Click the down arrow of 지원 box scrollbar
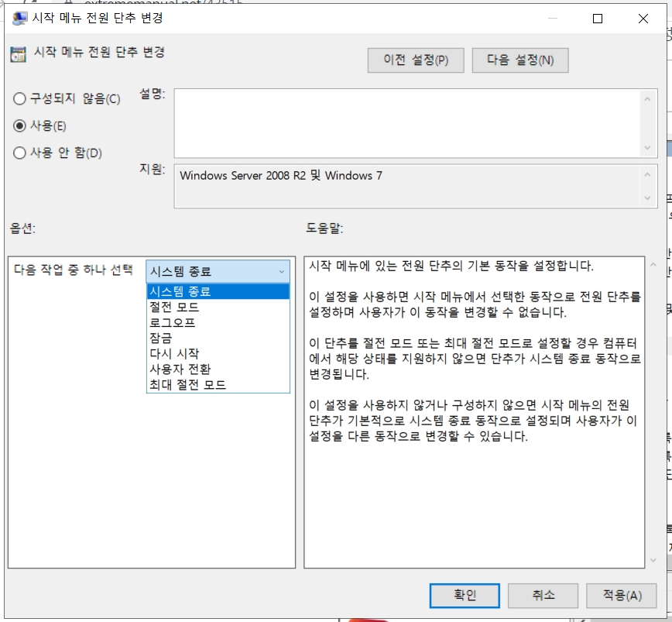Screen dimensions: 672x622 [x=647, y=198]
